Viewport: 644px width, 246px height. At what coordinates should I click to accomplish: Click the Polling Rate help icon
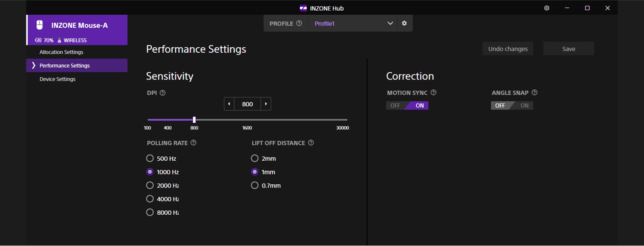[x=194, y=143]
